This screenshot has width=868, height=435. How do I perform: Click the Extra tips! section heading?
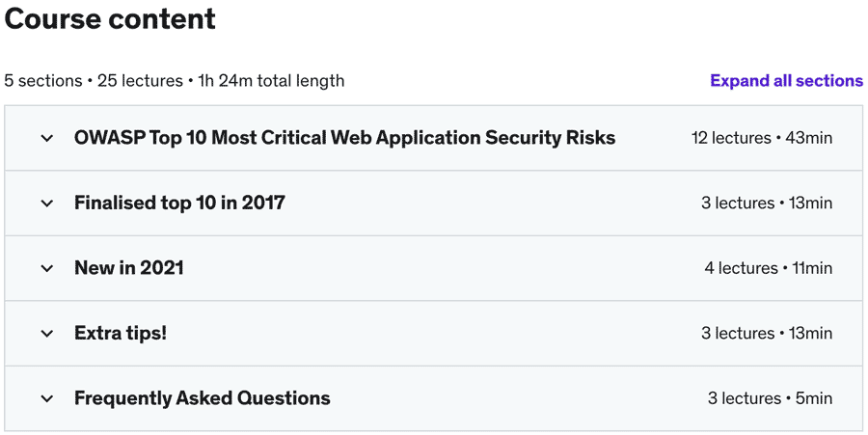coord(121,334)
